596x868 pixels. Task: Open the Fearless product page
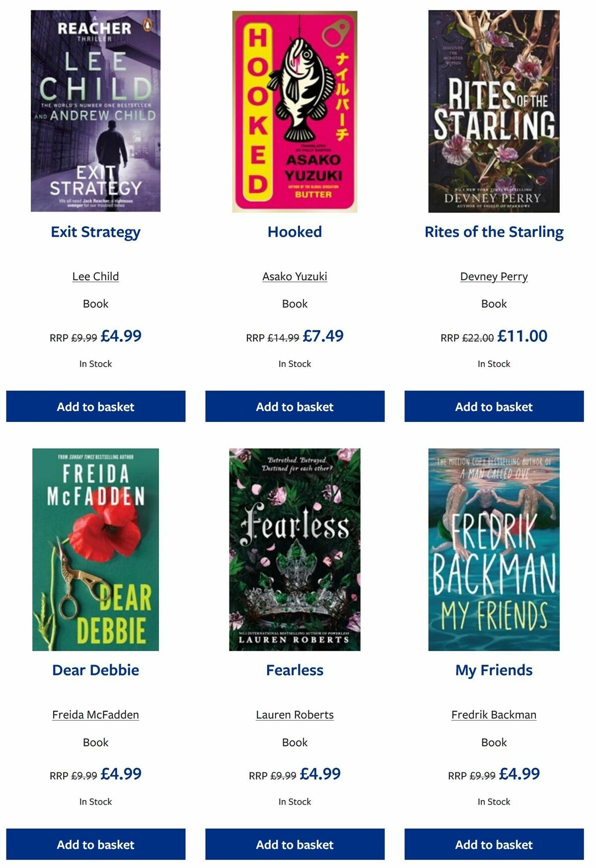tap(295, 669)
